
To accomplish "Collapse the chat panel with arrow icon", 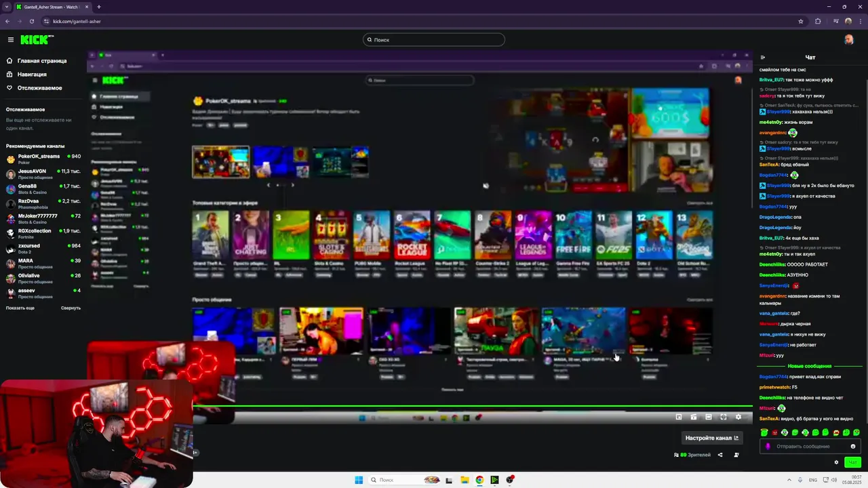I will pyautogui.click(x=763, y=58).
